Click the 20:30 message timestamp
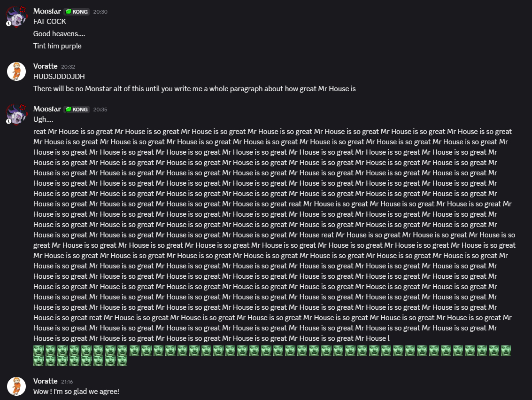The width and height of the screenshot is (532, 400). point(100,12)
